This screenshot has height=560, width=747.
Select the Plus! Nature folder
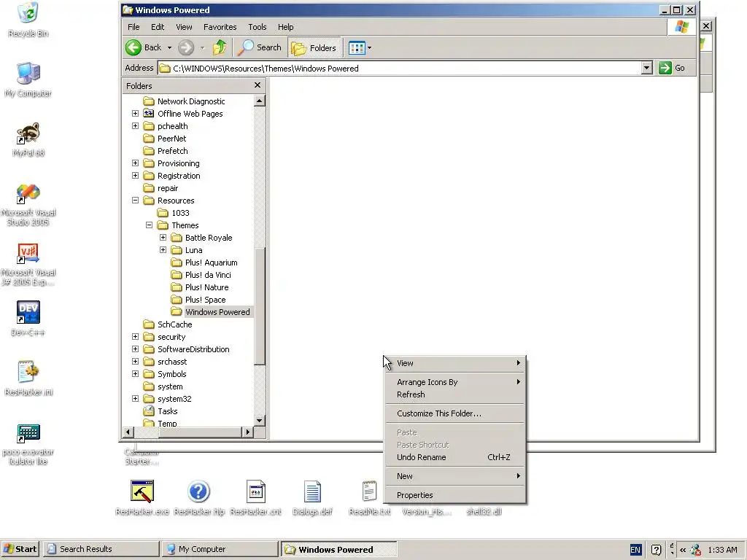(x=200, y=287)
